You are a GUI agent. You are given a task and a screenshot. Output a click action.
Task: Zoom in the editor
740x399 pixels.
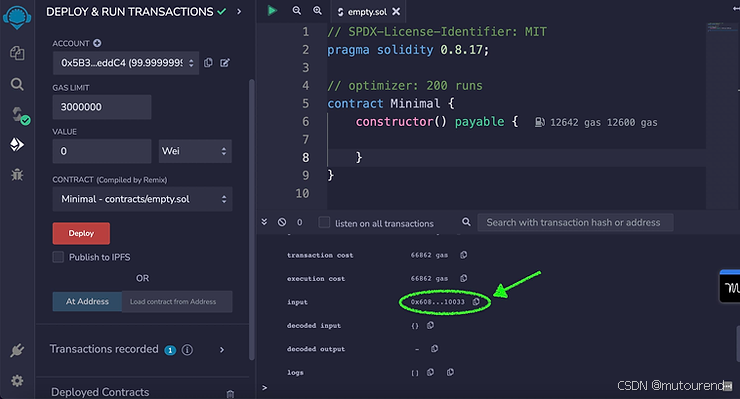coord(318,10)
